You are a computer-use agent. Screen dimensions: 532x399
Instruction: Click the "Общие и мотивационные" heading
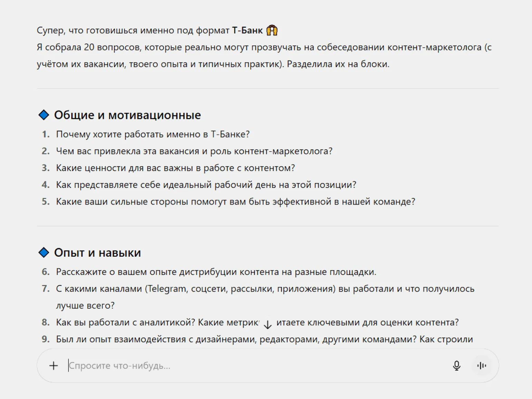pos(127,115)
